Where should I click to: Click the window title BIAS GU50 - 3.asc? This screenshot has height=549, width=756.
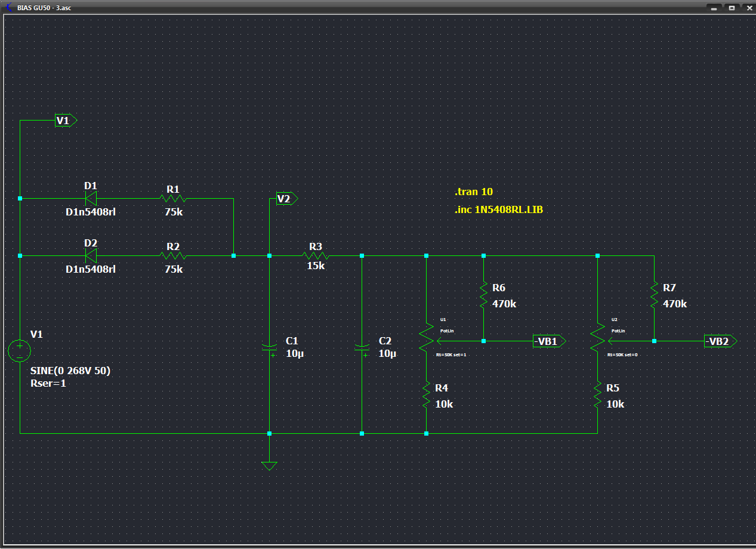tap(45, 8)
